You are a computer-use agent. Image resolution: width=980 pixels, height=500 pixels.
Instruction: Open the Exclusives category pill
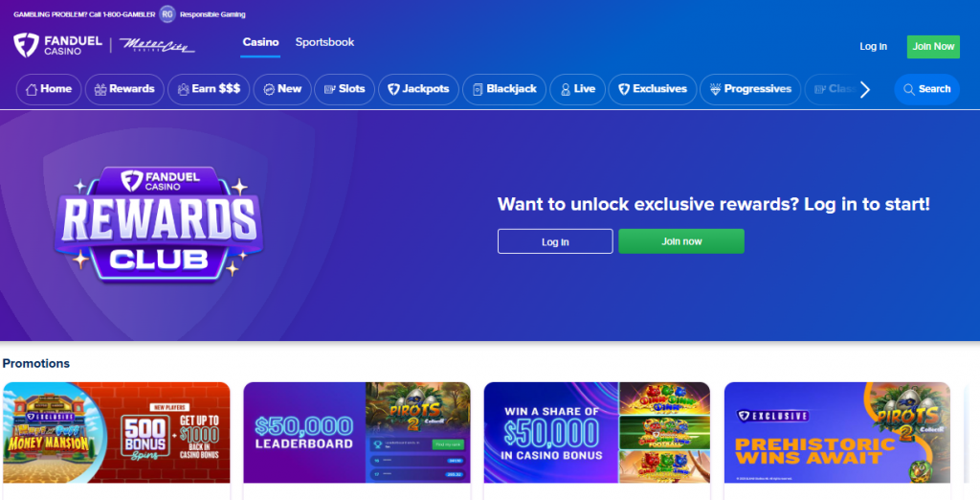(653, 89)
